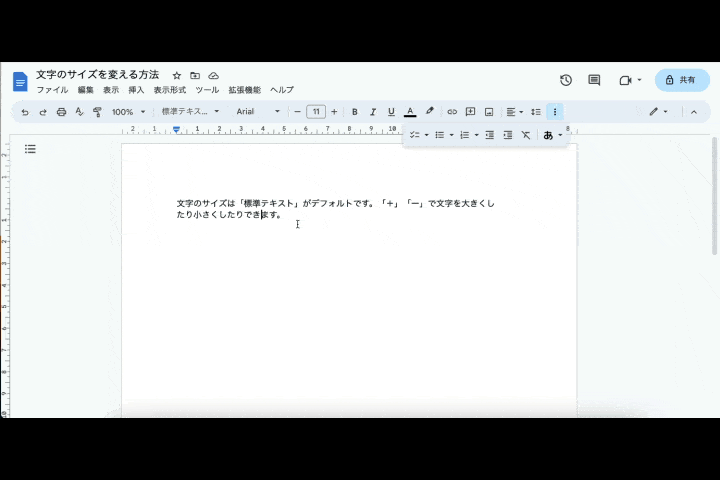Open the 表示形式 menu

coord(170,90)
